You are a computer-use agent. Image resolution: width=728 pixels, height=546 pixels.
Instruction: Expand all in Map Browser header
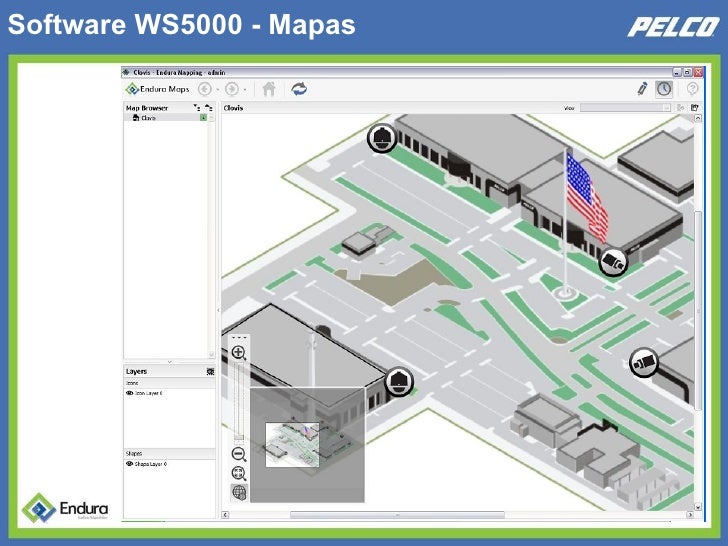[197, 108]
